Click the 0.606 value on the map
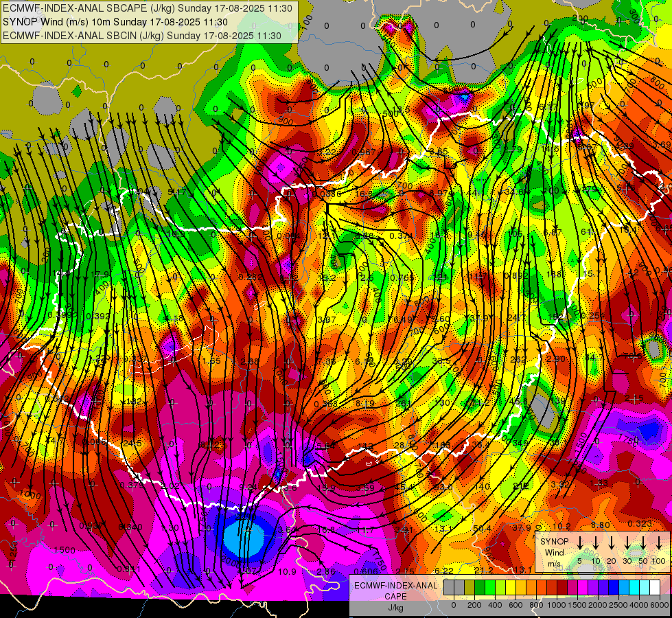 point(367,571)
